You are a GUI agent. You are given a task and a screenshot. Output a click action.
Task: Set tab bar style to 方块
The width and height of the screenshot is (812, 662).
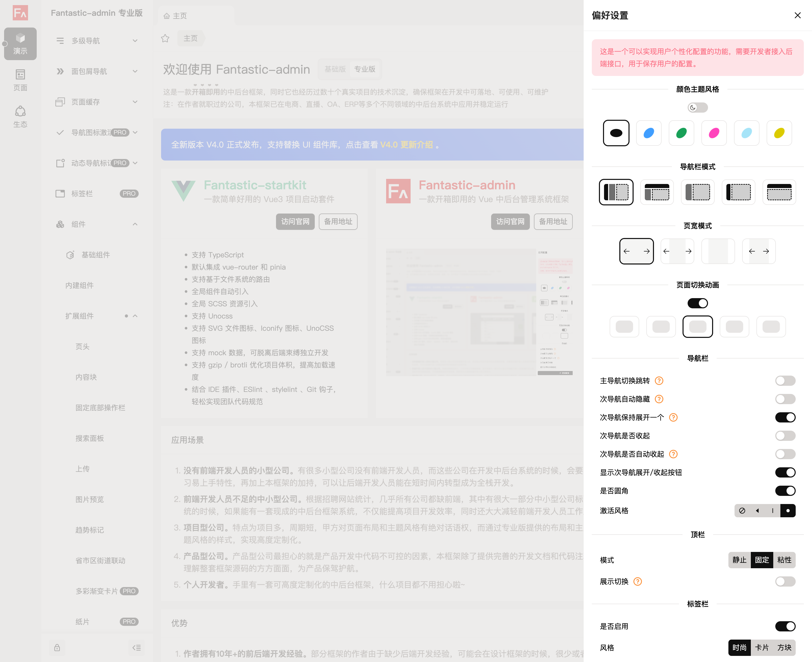click(784, 647)
